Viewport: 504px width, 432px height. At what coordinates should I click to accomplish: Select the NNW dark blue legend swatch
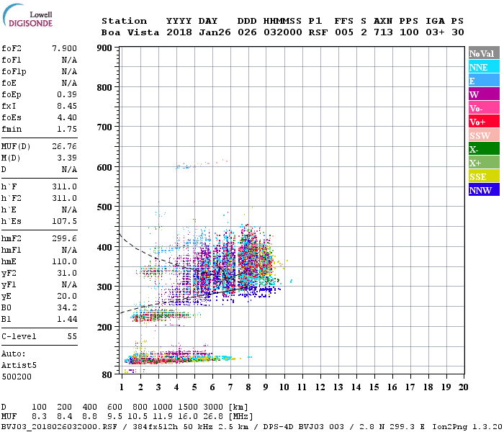(x=484, y=189)
